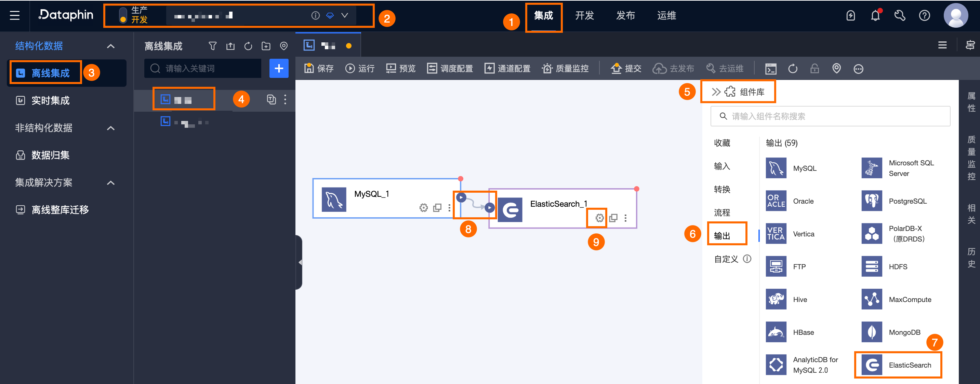Show project info icon in project selector
The height and width of the screenshot is (384, 980).
coord(315,16)
